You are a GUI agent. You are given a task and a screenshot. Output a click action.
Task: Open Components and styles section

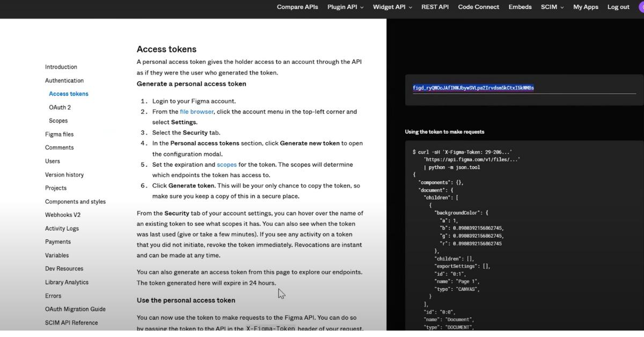point(75,202)
